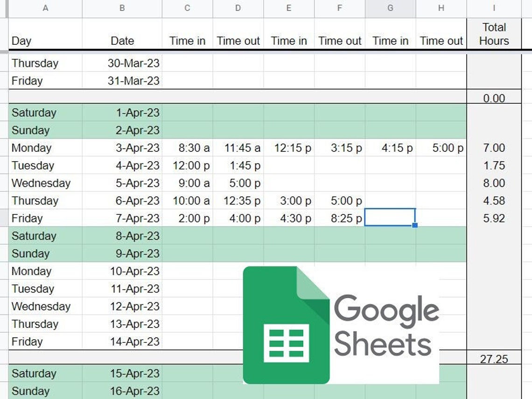Click the 8:25 p Time out cell
Image resolution: width=532 pixels, height=399 pixels.
point(340,218)
